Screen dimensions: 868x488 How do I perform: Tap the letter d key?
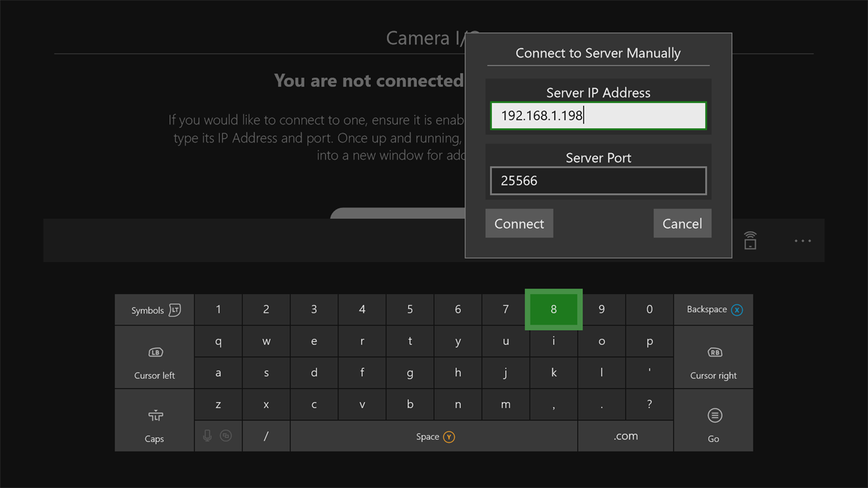314,373
